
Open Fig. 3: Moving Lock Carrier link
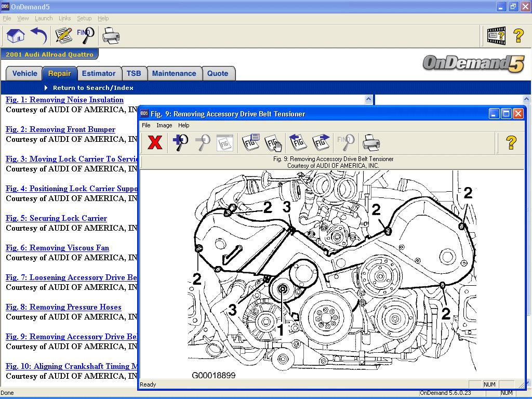(x=72, y=159)
